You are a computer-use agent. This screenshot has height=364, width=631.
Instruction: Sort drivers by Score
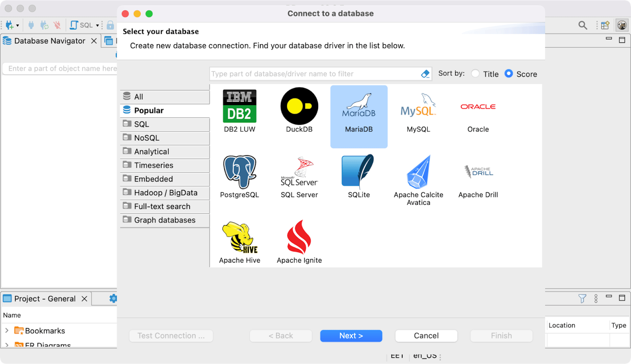point(508,74)
